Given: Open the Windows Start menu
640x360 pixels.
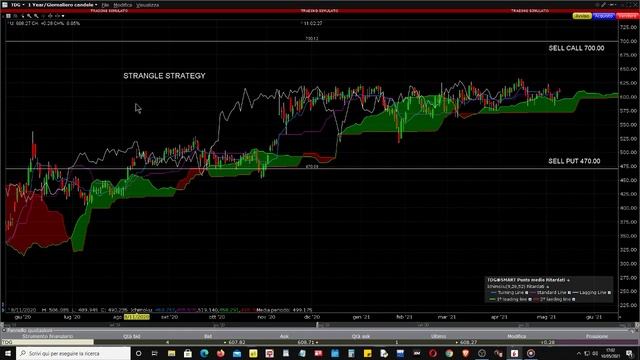Looking at the screenshot, I should click(8, 353).
